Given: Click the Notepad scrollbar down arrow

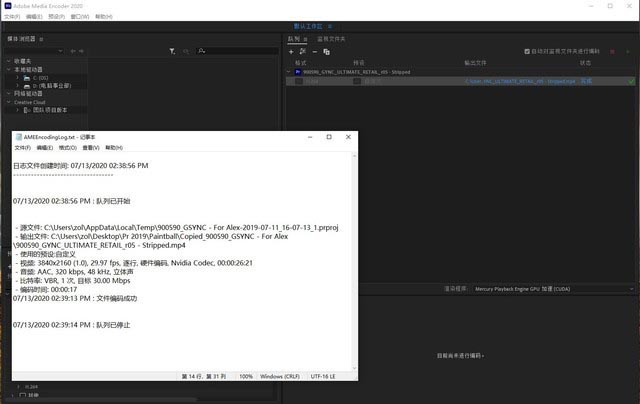Looking at the screenshot, I should 354,368.
